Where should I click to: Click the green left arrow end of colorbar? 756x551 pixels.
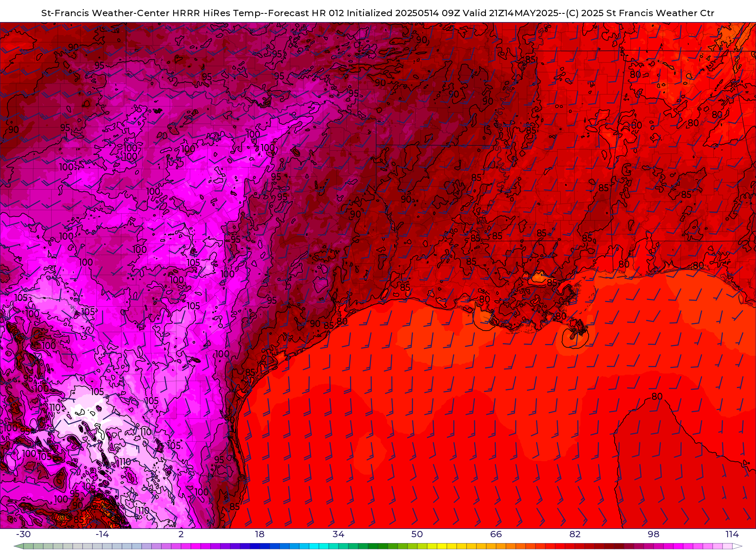pyautogui.click(x=19, y=546)
